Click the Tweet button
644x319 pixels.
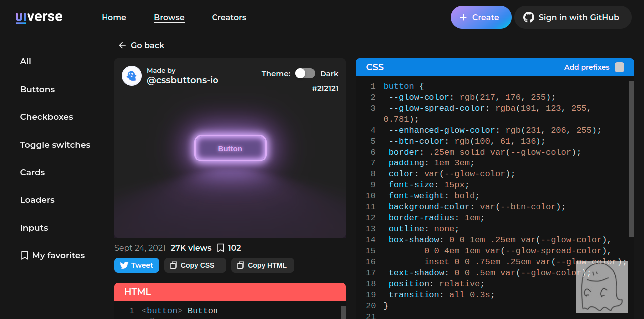[137, 265]
